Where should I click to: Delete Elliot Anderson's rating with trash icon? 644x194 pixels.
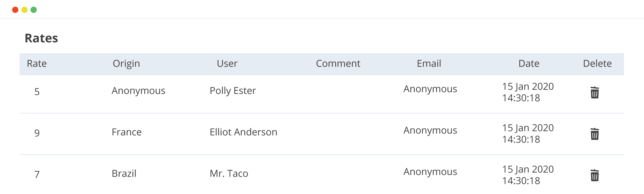[x=595, y=134]
